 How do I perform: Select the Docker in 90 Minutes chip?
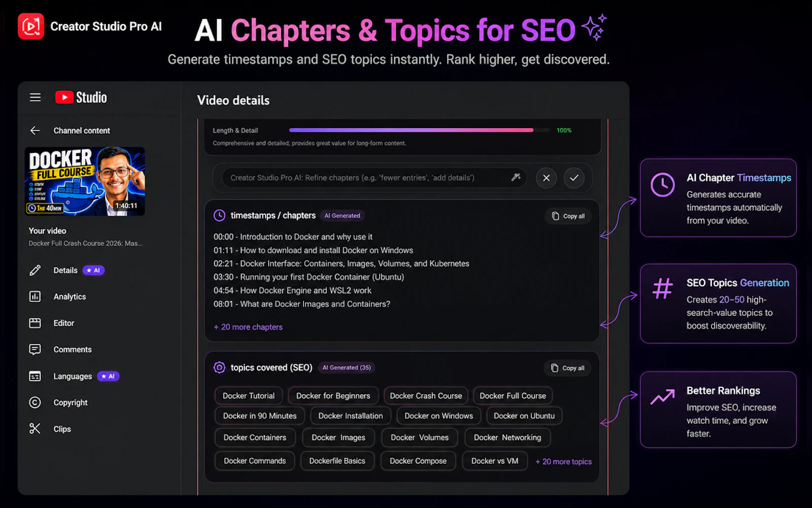[260, 416]
